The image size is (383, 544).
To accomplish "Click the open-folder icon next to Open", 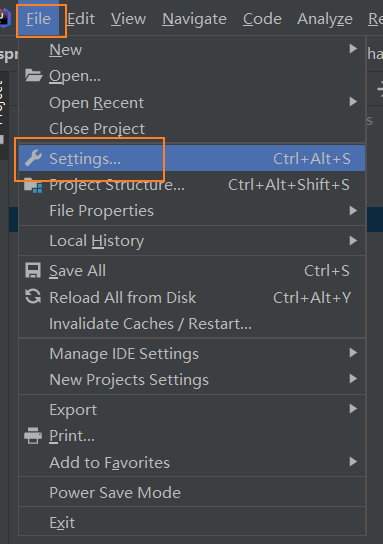I will [33, 75].
